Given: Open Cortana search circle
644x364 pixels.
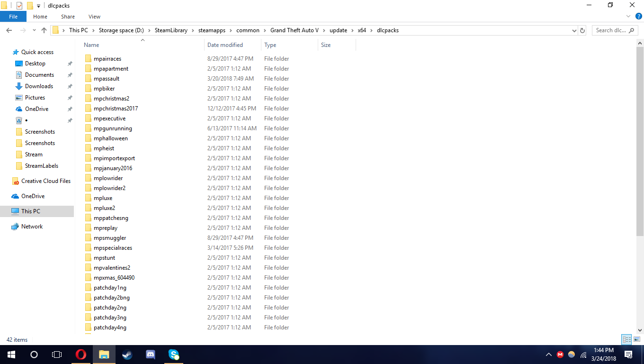Looking at the screenshot, I should click(34, 354).
